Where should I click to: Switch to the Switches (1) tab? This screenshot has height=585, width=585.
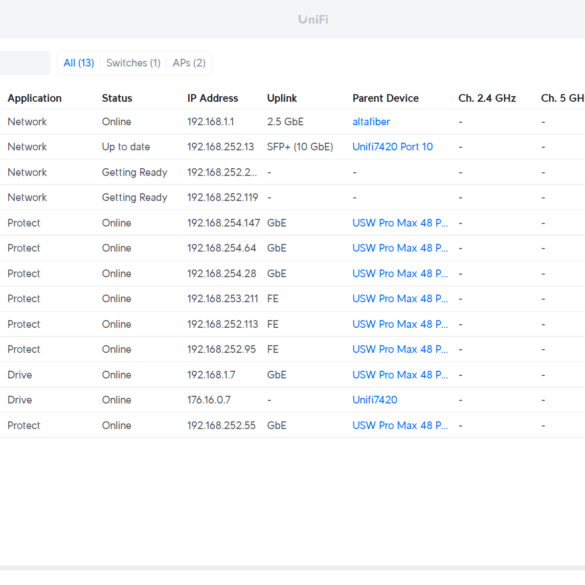coord(133,63)
